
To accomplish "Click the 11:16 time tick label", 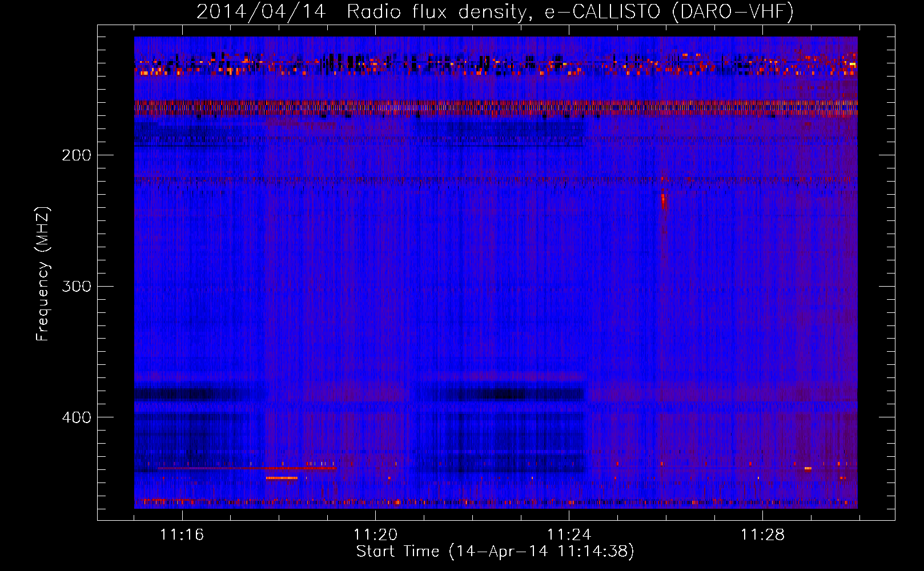I will [x=182, y=535].
